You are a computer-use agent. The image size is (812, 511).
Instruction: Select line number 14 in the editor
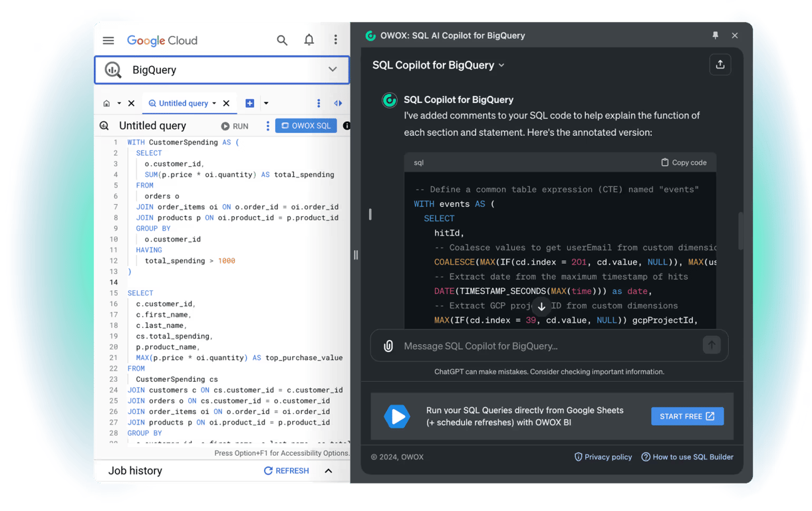pyautogui.click(x=113, y=282)
